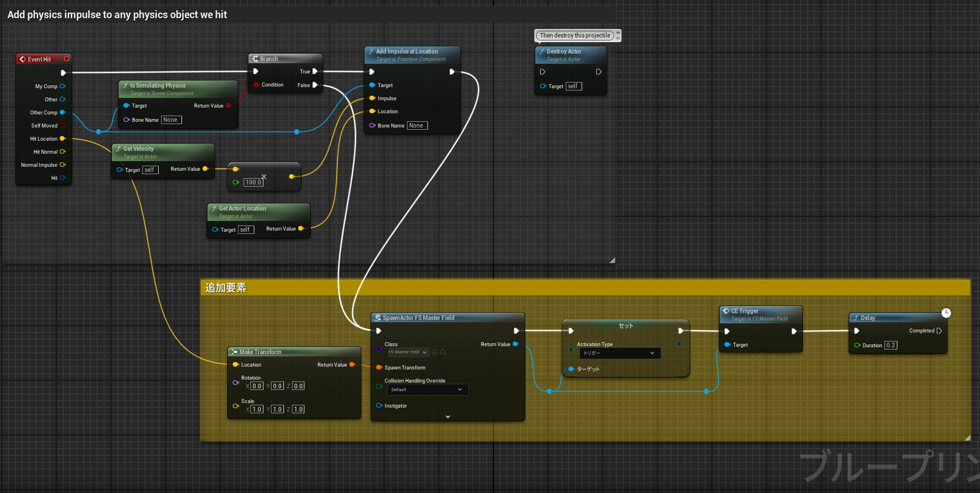The height and width of the screenshot is (493, 980).
Task: Select the 'Add physics impulse' comment header
Action: pyautogui.click(x=308, y=15)
